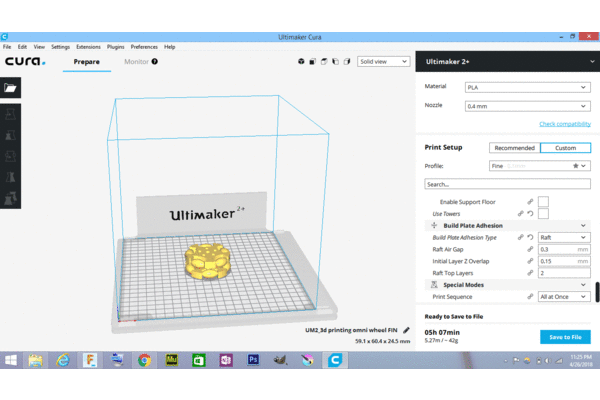The height and width of the screenshot is (400, 600).
Task: Open the Help menu
Action: [170, 47]
